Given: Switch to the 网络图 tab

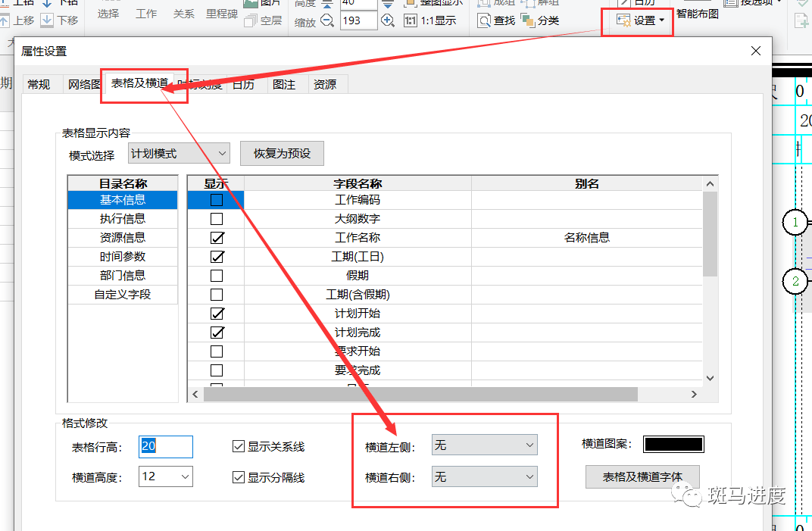Looking at the screenshot, I should (84, 84).
